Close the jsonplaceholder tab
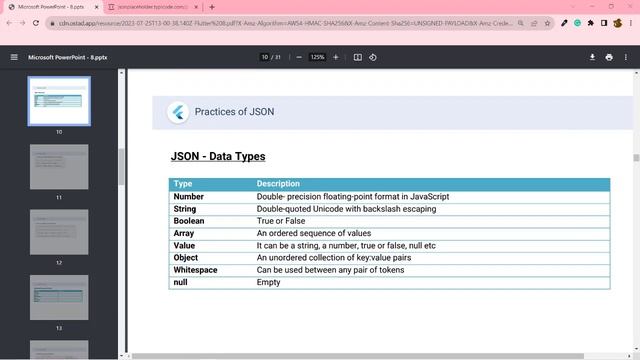The image size is (640, 360). [x=196, y=7]
